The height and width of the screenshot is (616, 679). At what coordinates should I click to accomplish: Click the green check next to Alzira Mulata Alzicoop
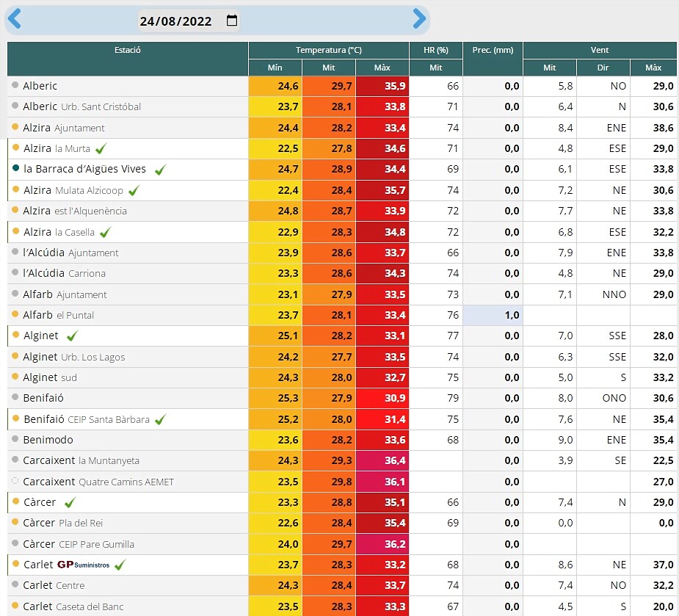coord(134,190)
